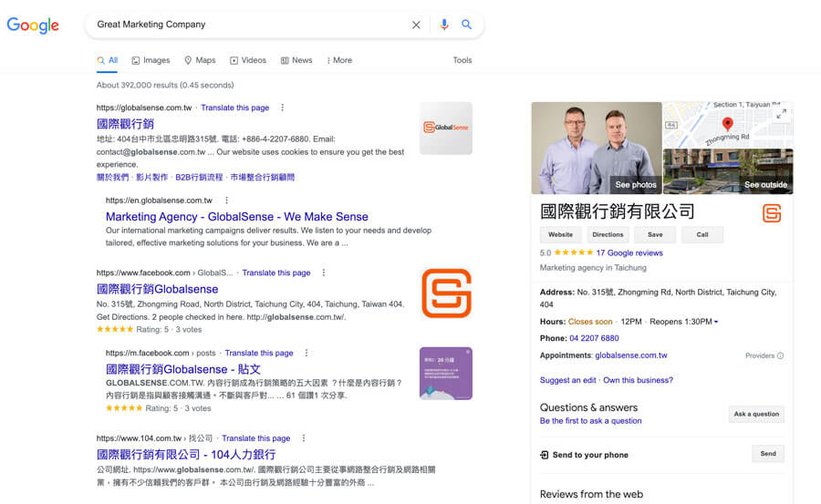Switch to the Maps tab
The height and width of the screenshot is (504, 821).
tap(200, 60)
